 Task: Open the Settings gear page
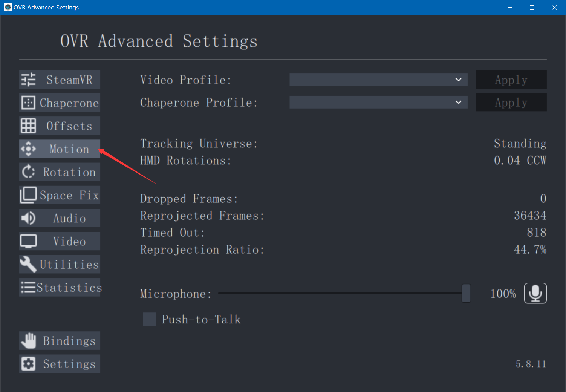[60, 364]
